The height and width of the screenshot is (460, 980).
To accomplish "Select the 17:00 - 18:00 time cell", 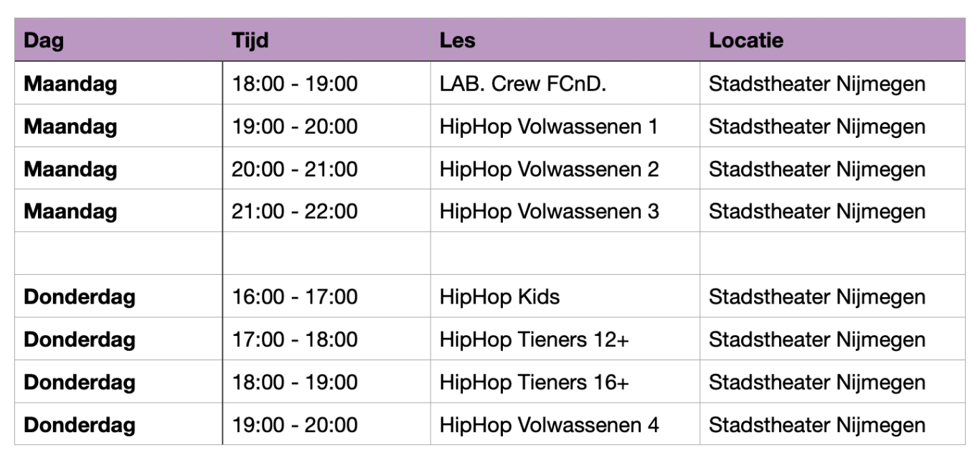I will pos(295,339).
